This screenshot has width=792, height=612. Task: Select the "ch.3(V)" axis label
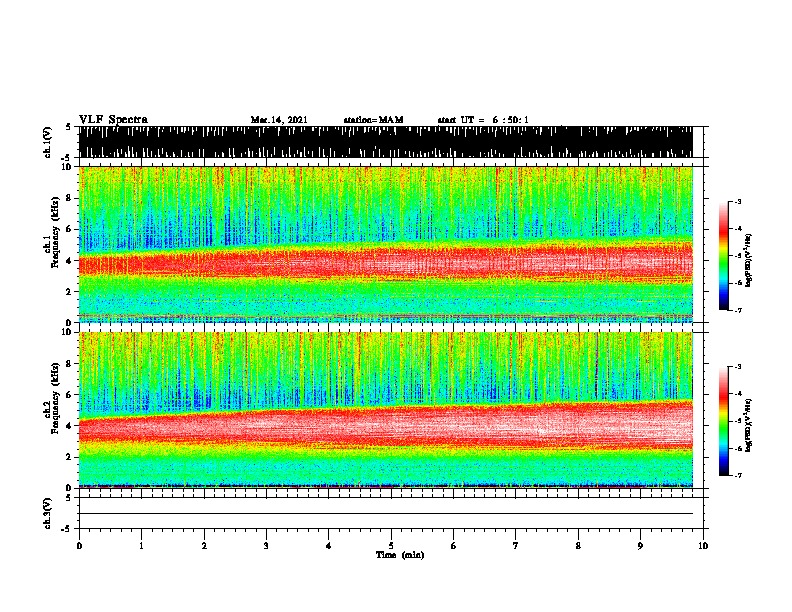pyautogui.click(x=48, y=513)
